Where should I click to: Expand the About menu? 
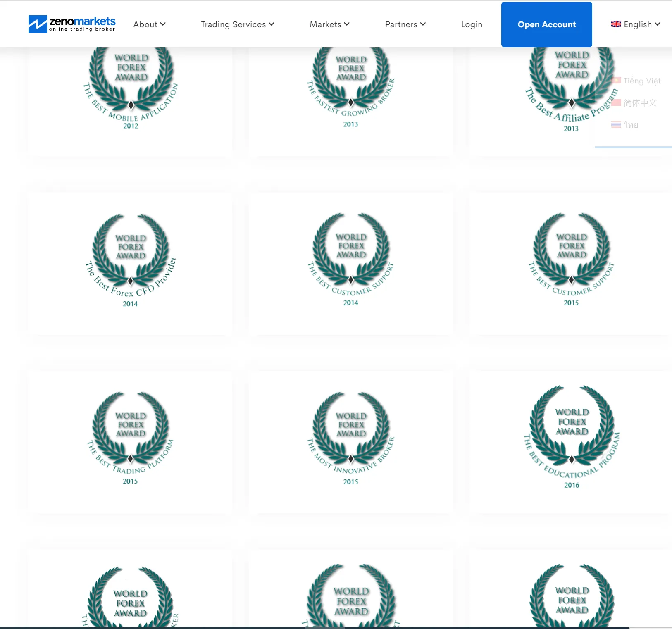tap(149, 24)
